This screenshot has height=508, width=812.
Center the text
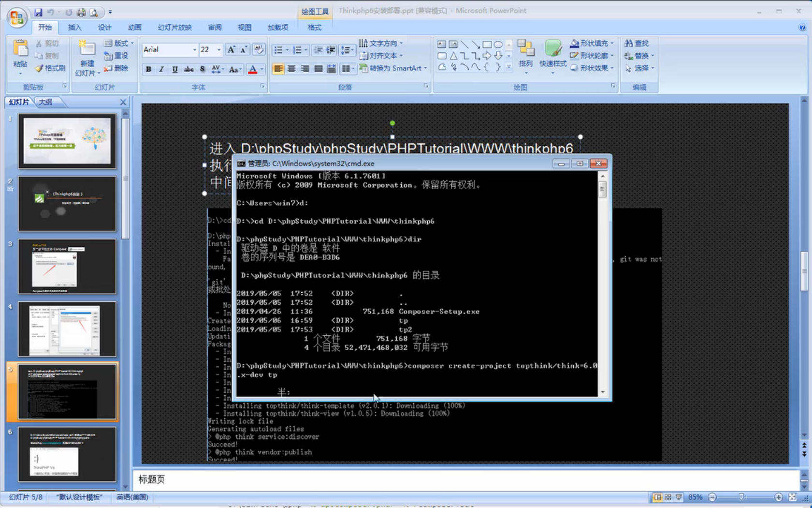[291, 69]
